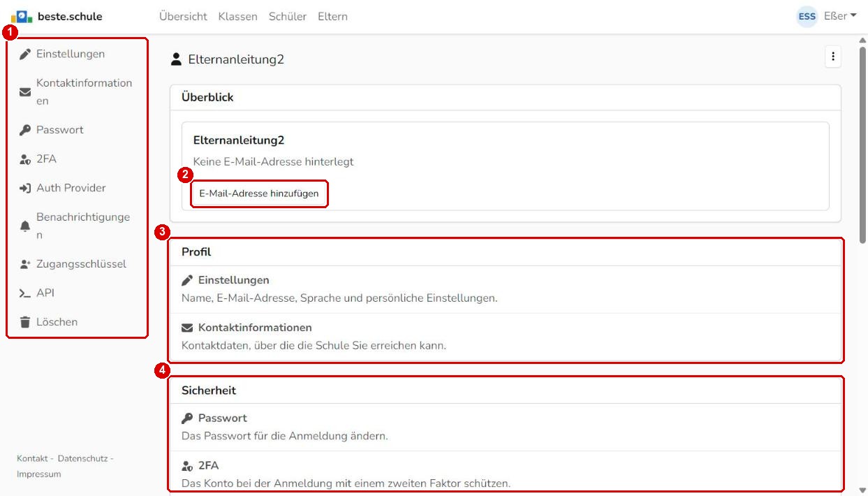Open Passwort entry in Sicherheit card
The width and height of the screenshot is (868, 496).
[506, 427]
